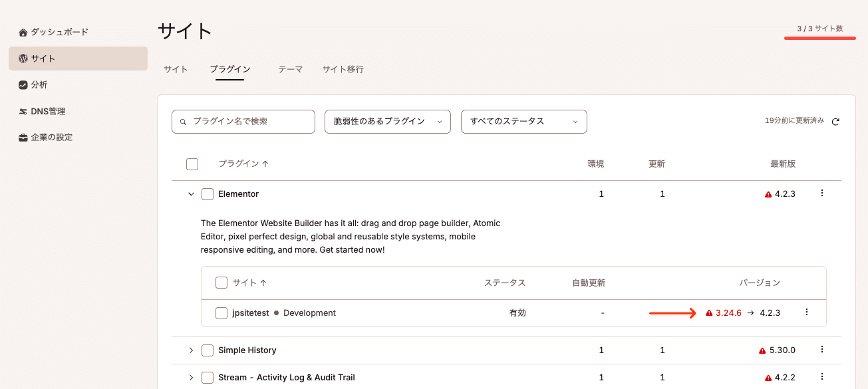The image size is (868, 389).
Task: Click the 分析 chart icon
Action: (23, 85)
